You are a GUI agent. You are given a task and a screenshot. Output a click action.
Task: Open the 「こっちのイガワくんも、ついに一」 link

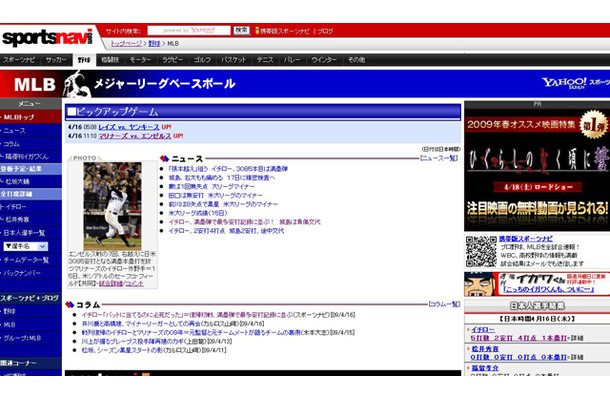pos(548,289)
